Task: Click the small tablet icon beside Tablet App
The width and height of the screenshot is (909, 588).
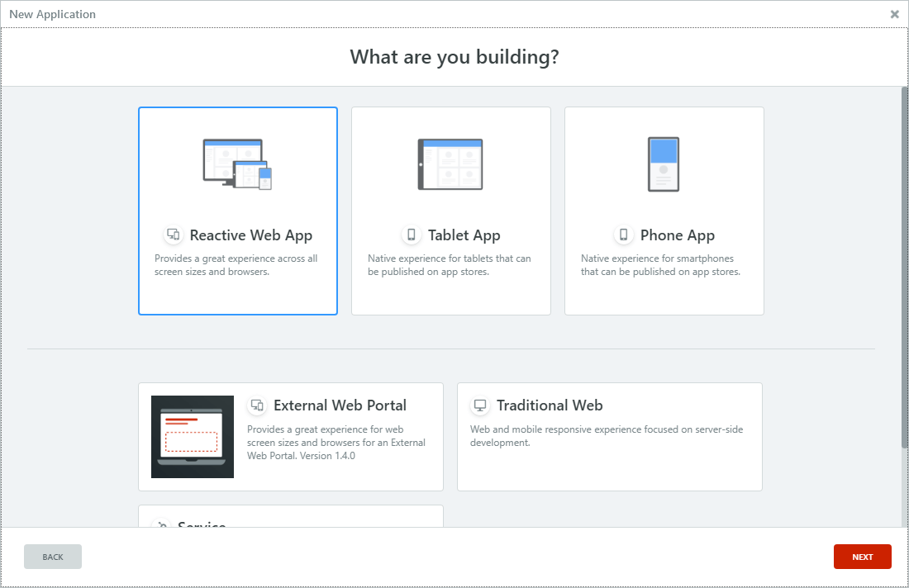Action: (x=411, y=235)
